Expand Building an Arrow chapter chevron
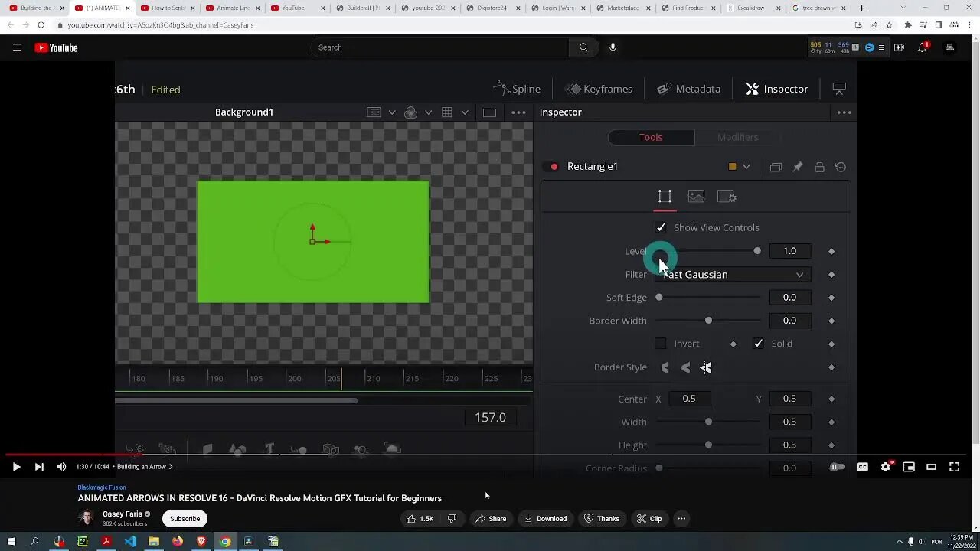This screenshot has width=980, height=551. 171,467
